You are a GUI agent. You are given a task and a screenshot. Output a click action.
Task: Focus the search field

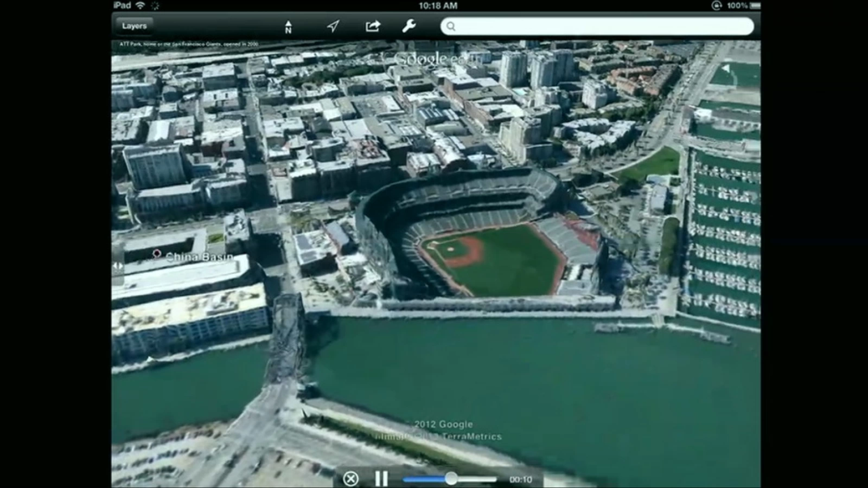click(x=597, y=26)
